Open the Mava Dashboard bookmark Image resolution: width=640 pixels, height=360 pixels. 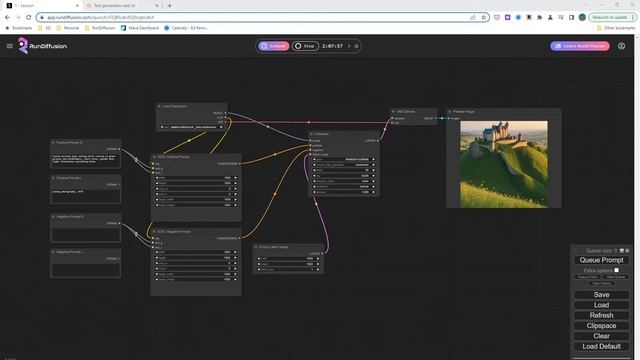click(x=140, y=28)
